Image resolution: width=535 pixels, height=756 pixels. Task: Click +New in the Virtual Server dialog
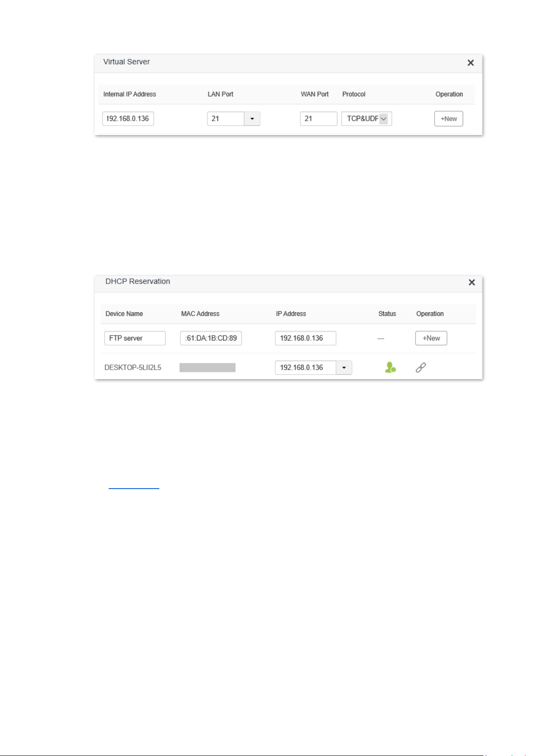[x=448, y=118]
